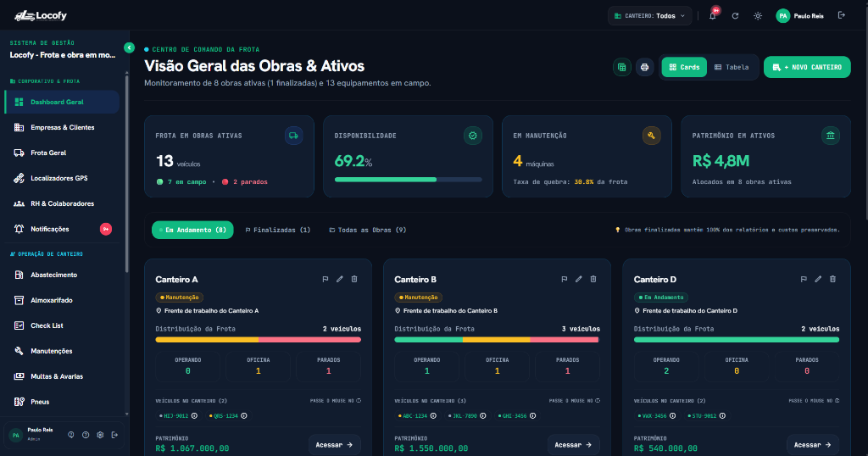
Task: Switch to Tabela view
Action: click(732, 67)
